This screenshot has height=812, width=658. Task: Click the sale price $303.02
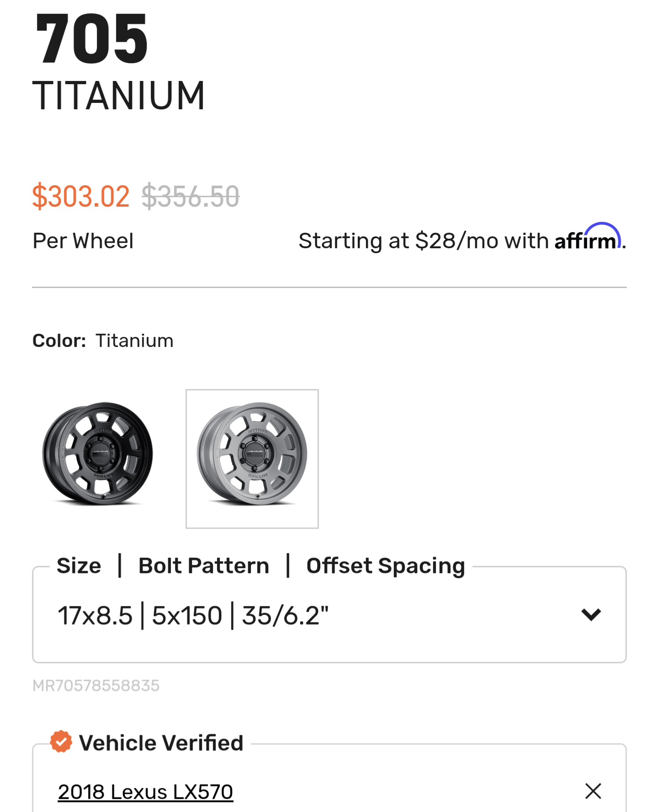(x=81, y=196)
